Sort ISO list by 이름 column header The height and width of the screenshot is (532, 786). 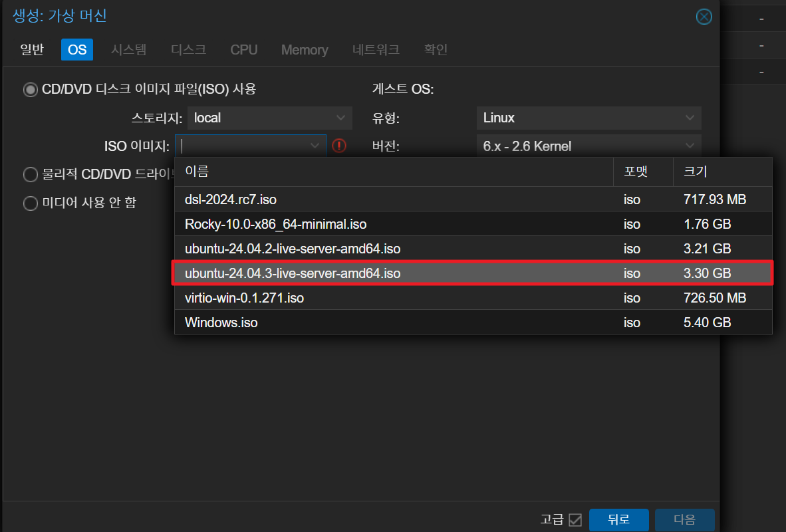click(x=394, y=172)
